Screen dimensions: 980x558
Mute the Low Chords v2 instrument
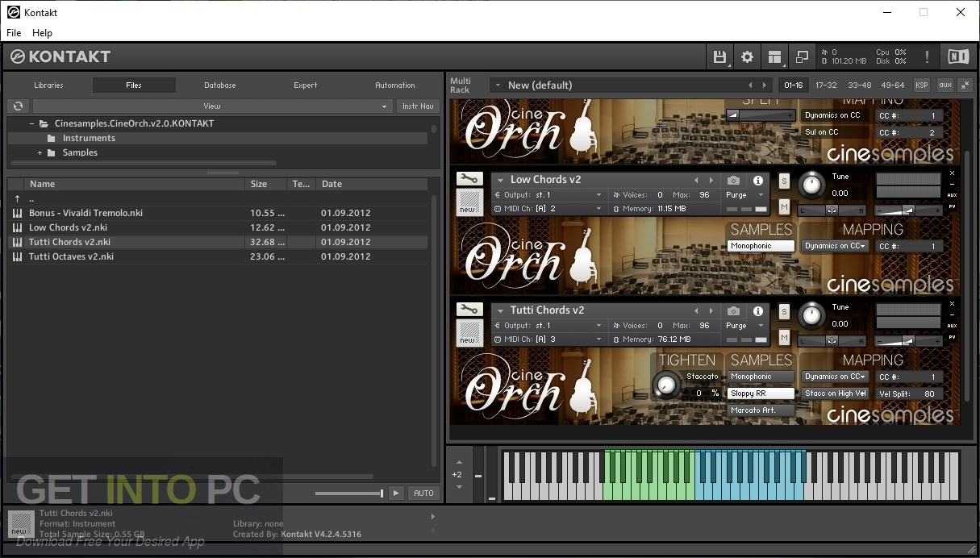[783, 206]
